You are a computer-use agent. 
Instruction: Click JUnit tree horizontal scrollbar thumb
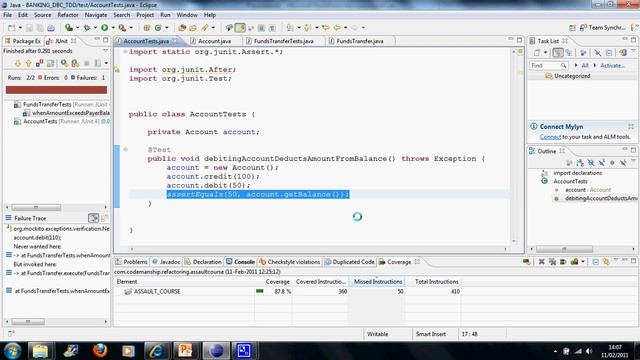coord(36,207)
